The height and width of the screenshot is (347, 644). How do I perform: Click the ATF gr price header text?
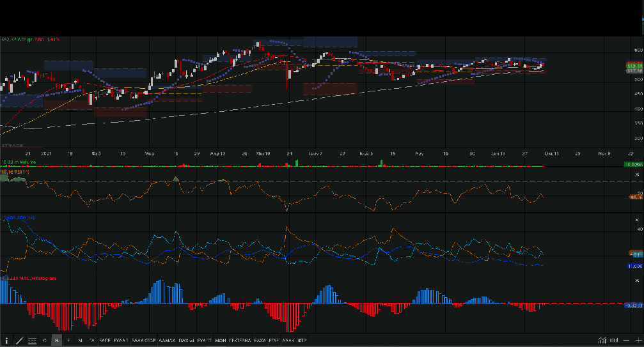coord(31,40)
